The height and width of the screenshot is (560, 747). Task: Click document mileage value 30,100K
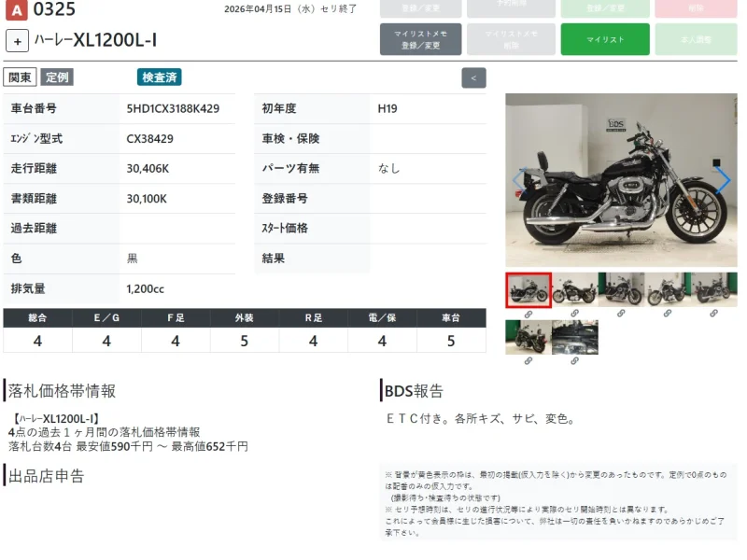147,199
